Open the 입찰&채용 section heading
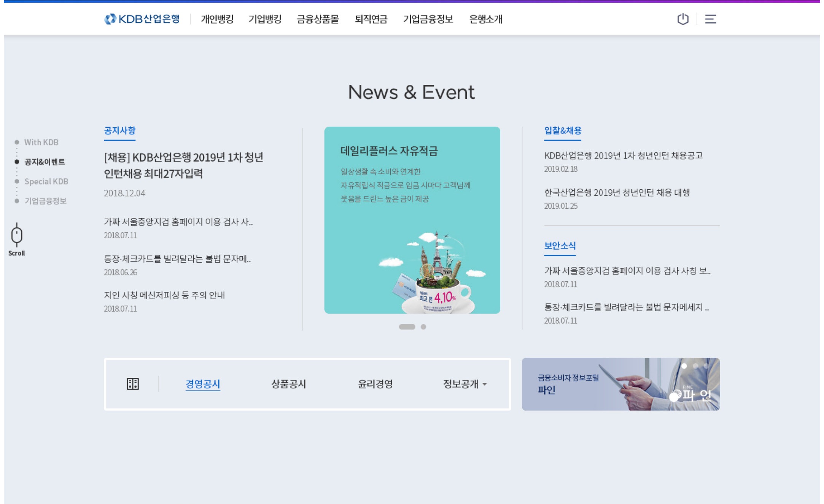Image resolution: width=824 pixels, height=504 pixels. (x=563, y=131)
